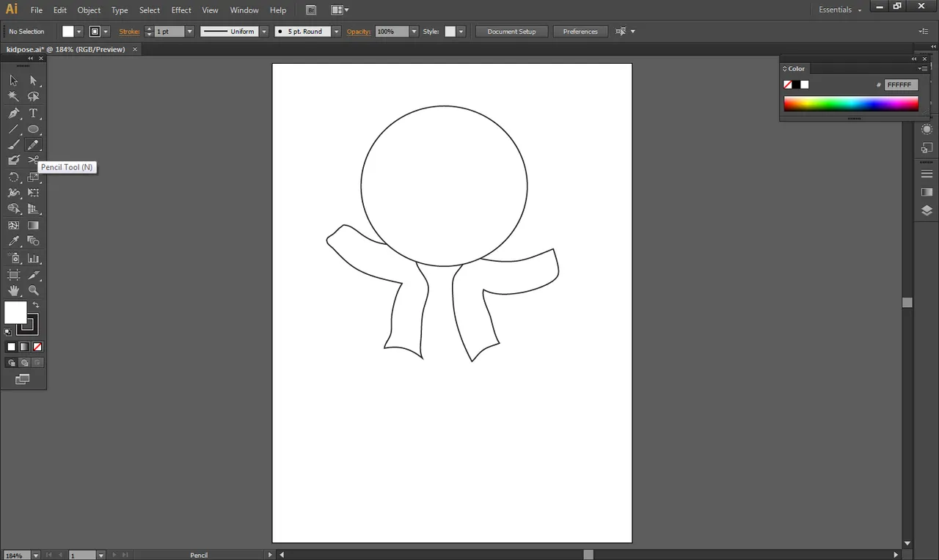The image size is (939, 560).
Task: Activate the Free Transform tool
Action: coord(33,193)
